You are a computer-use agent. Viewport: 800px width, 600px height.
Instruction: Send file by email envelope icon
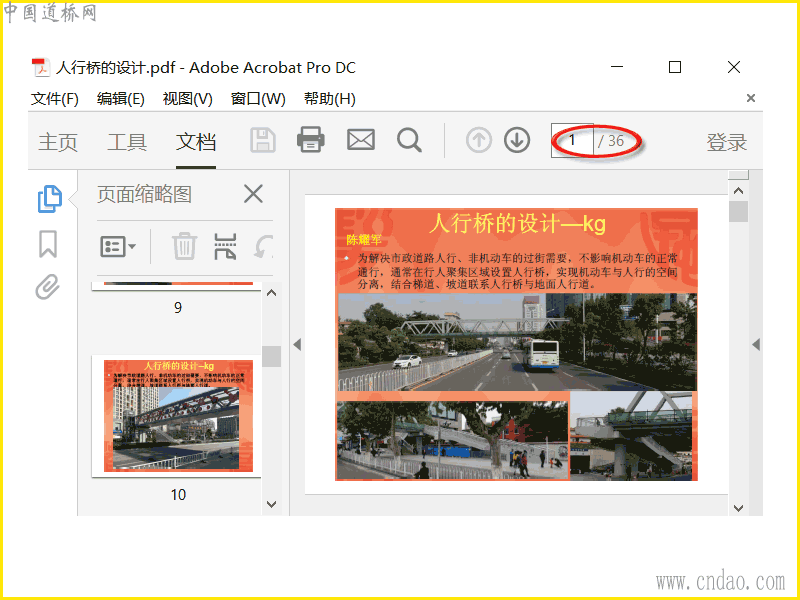pos(361,139)
